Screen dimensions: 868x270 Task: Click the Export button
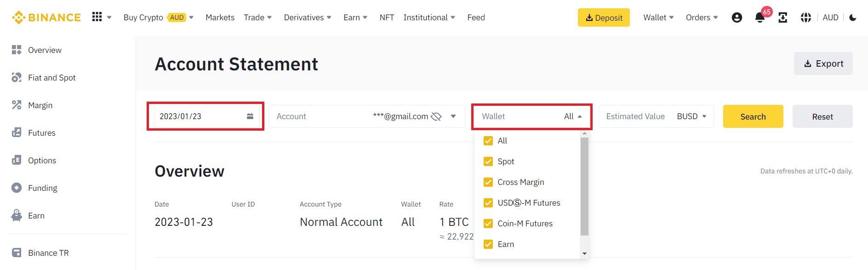(x=823, y=63)
